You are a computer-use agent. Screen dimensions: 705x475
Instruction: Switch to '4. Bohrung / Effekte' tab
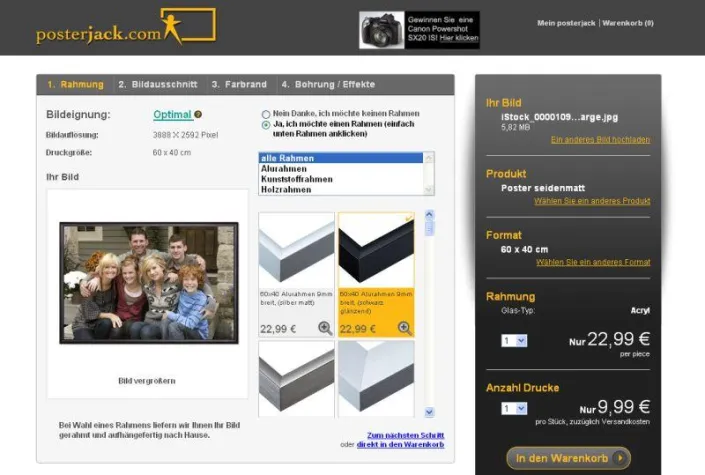[x=328, y=85]
